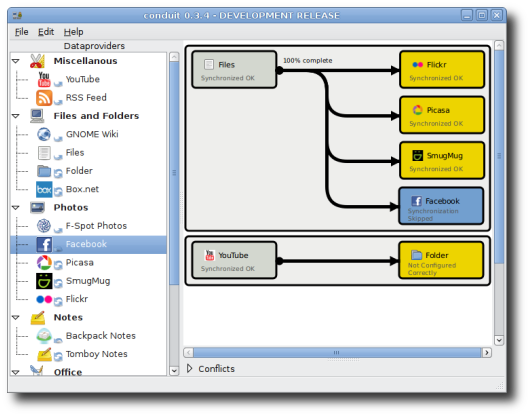Click the "F-Spot Photos" row text
Screen dimensions: 530x416
(96, 226)
